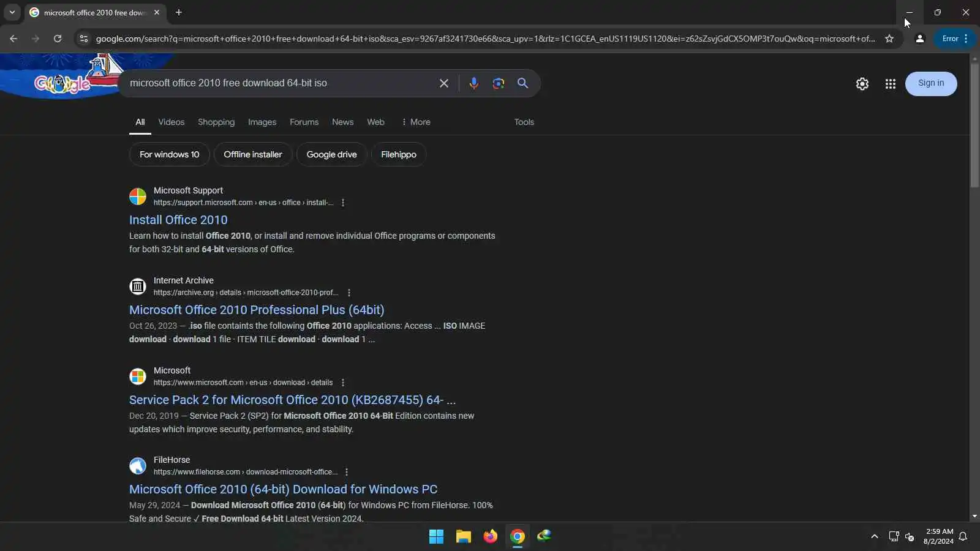The width and height of the screenshot is (980, 551).
Task: Click the Sign in button
Action: click(x=931, y=83)
